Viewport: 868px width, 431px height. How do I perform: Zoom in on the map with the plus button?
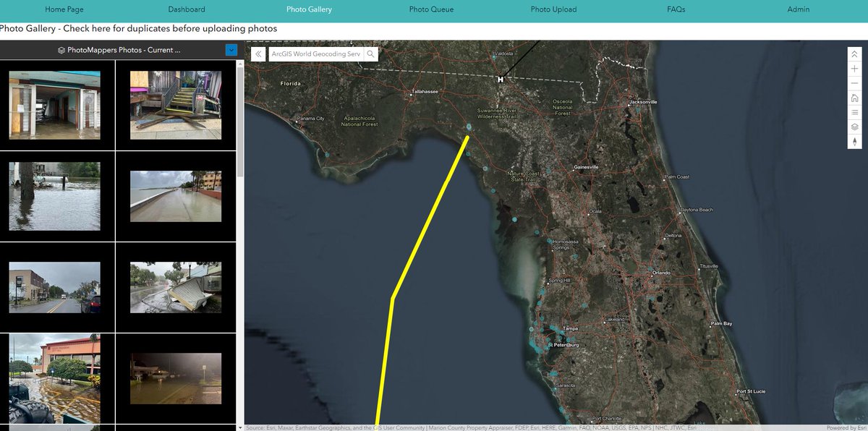coord(854,69)
